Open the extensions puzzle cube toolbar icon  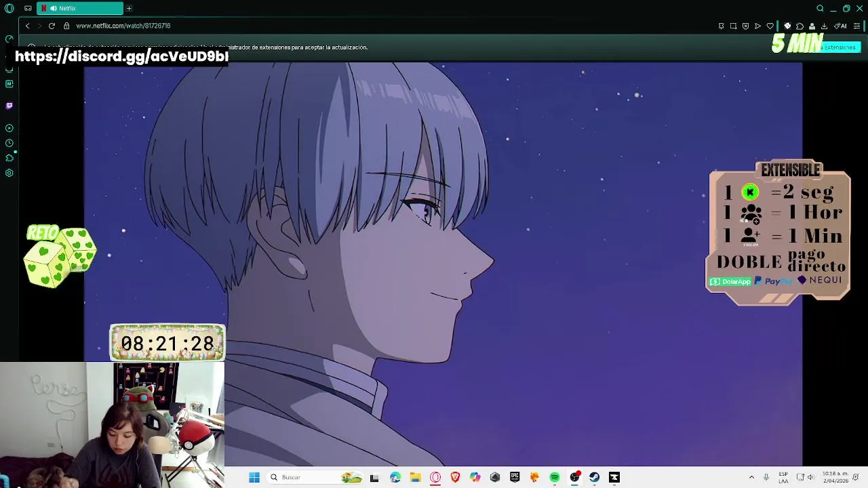click(x=800, y=26)
